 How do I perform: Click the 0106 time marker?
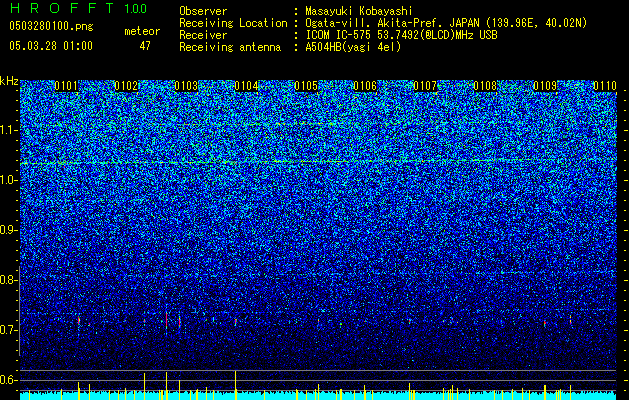[x=365, y=86]
